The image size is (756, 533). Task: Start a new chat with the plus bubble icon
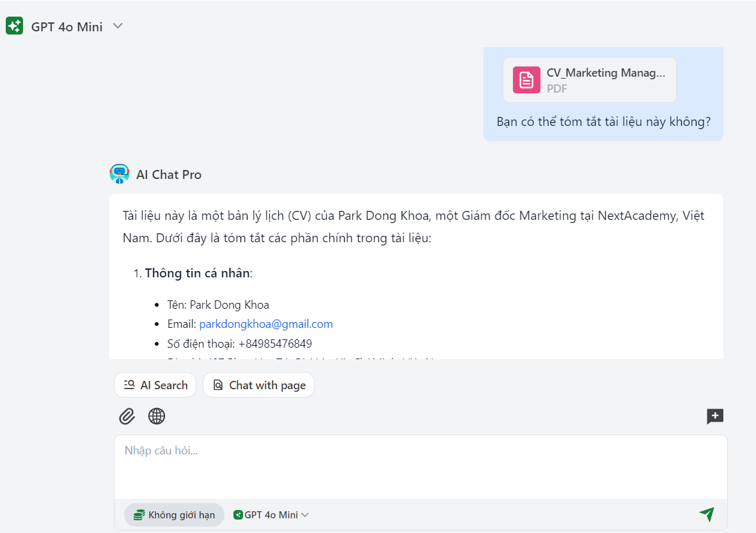[714, 417]
